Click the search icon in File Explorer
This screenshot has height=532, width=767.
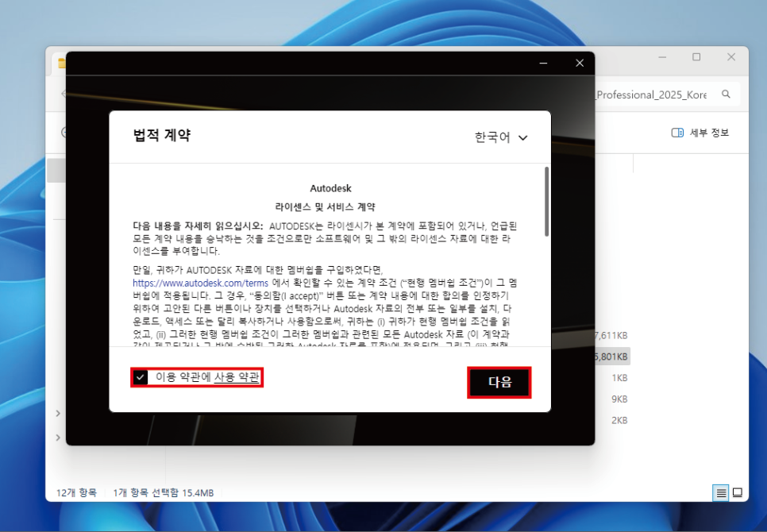click(x=726, y=94)
